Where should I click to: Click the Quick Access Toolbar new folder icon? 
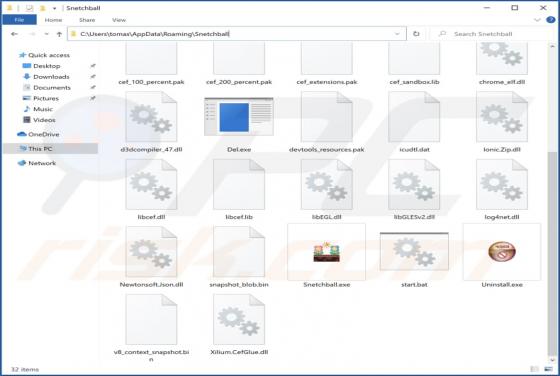click(42, 7)
